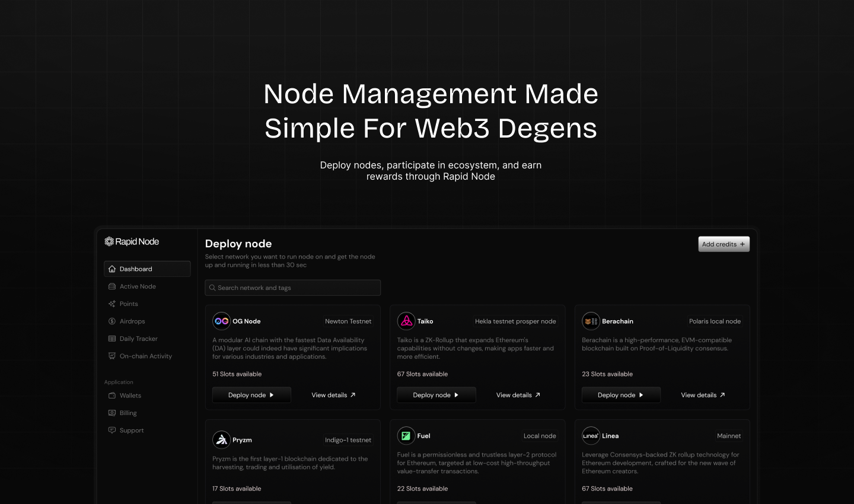
Task: Click the Taiko pink triangle logo icon
Action: 406,321
